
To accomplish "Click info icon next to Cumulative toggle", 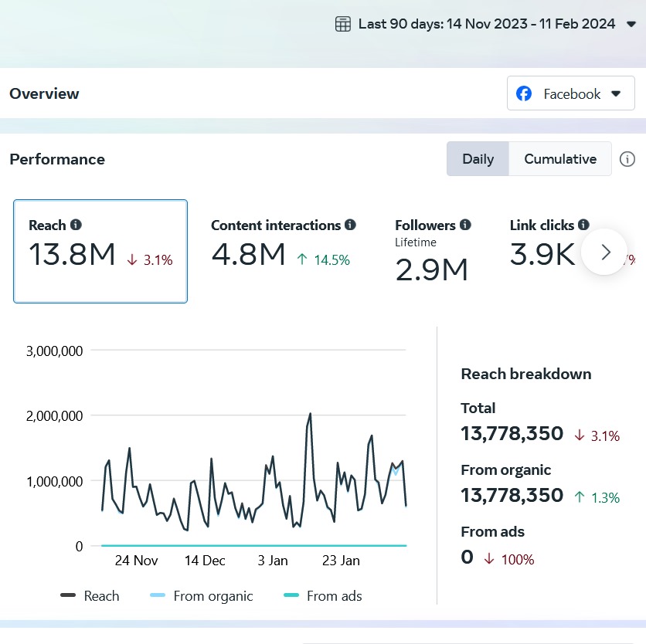I will point(627,159).
